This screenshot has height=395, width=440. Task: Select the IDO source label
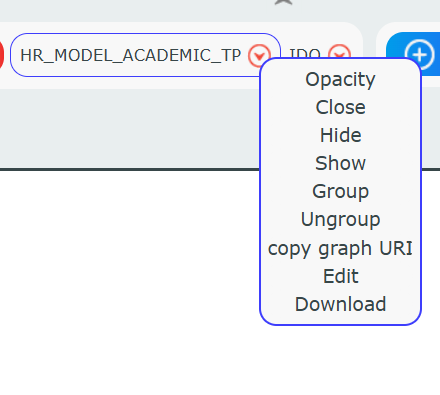(x=305, y=53)
